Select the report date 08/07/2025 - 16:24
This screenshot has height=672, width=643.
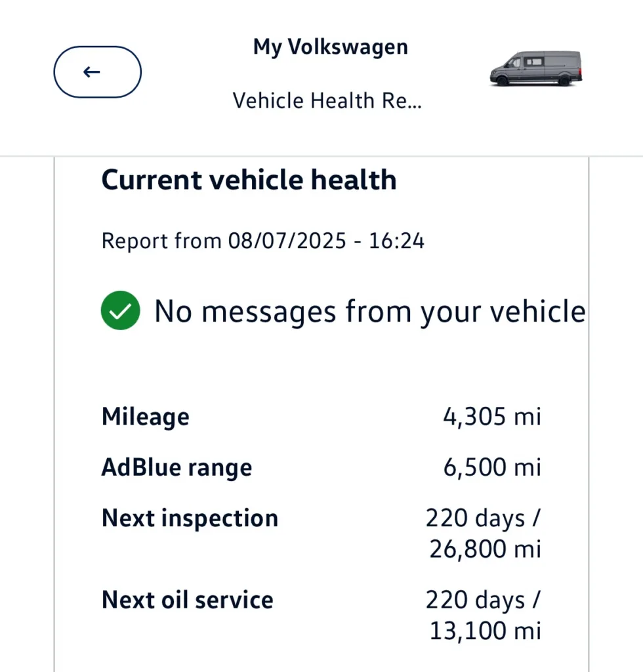click(326, 240)
